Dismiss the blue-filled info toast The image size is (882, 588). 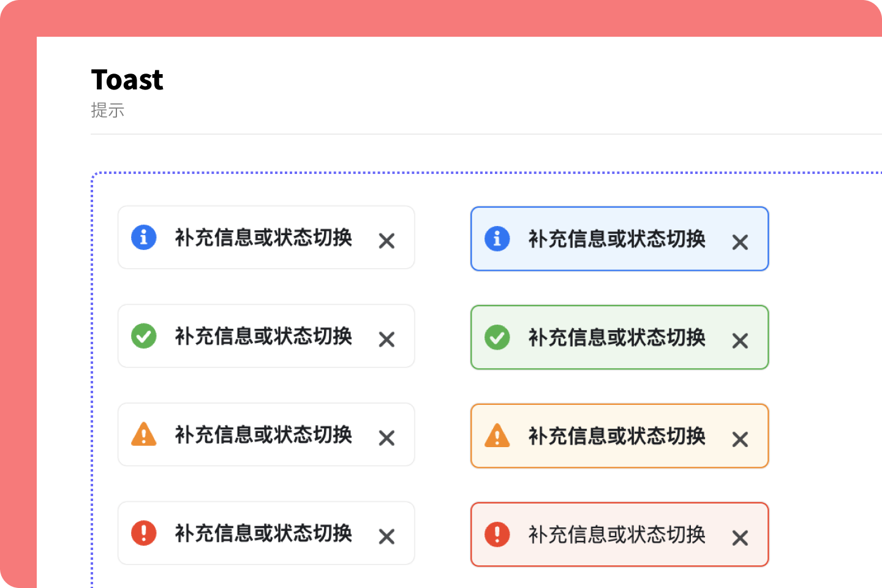coord(740,242)
